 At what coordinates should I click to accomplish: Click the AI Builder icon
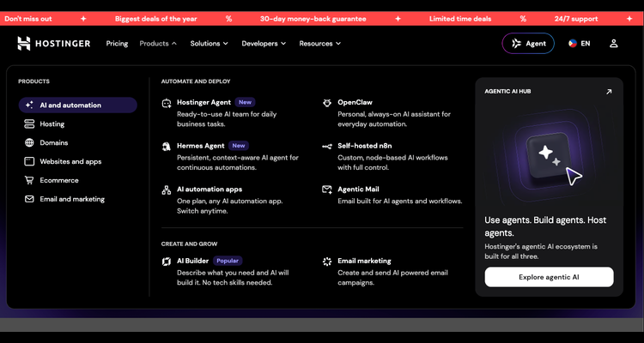click(167, 262)
